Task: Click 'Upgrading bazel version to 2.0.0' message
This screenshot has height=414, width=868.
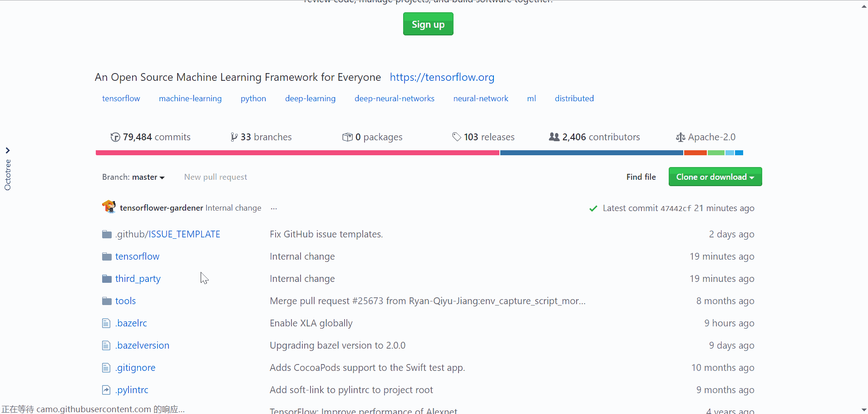Action: (x=338, y=345)
